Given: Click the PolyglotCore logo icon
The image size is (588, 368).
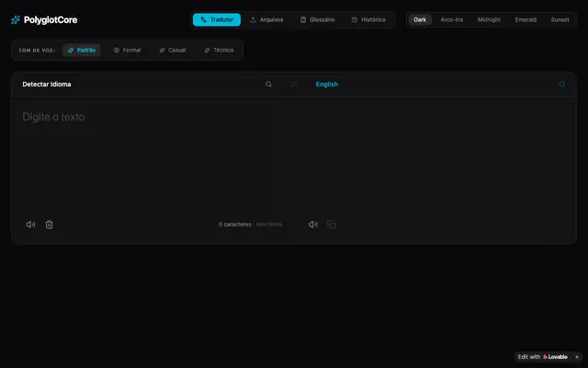Looking at the screenshot, I should (x=16, y=20).
